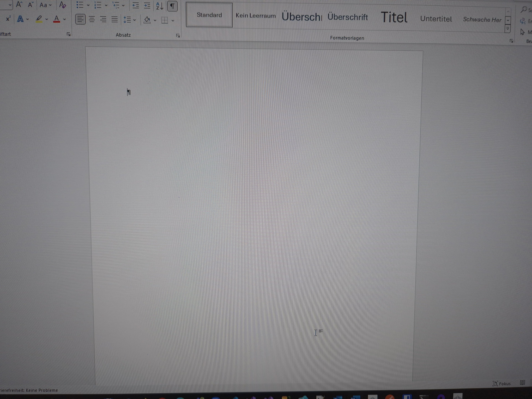Apply yellow text highlight color
Image resolution: width=532 pixels, height=399 pixels.
pos(39,19)
